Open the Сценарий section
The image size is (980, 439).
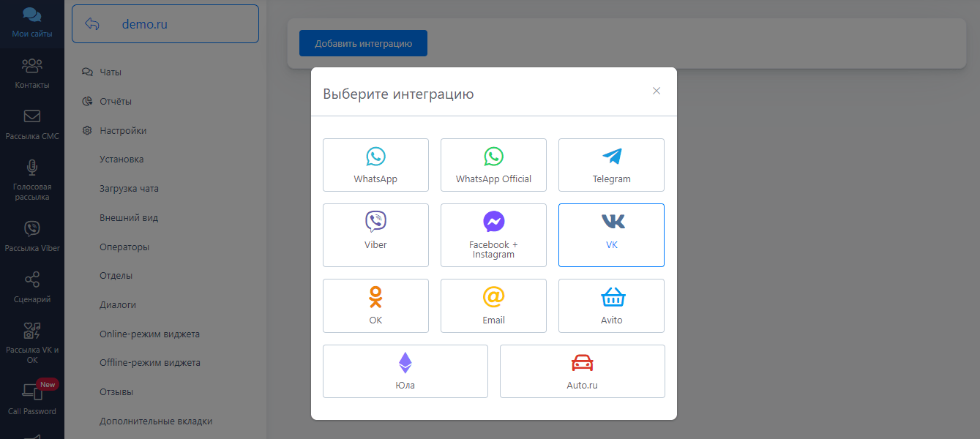coord(32,288)
